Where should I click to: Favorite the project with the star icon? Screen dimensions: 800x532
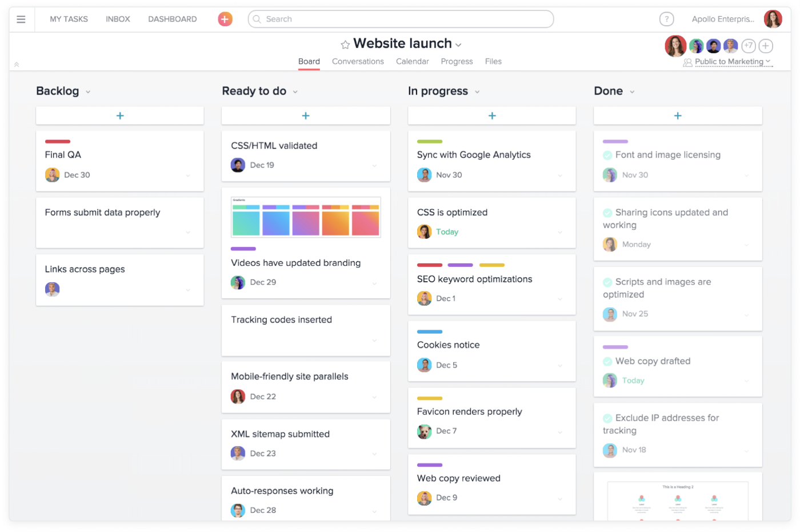tap(345, 45)
